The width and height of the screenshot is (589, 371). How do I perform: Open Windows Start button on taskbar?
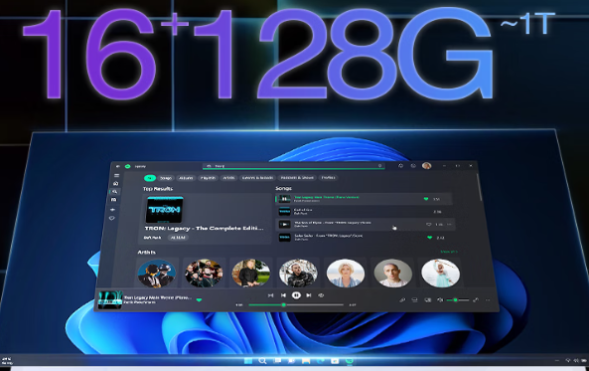pos(248,361)
